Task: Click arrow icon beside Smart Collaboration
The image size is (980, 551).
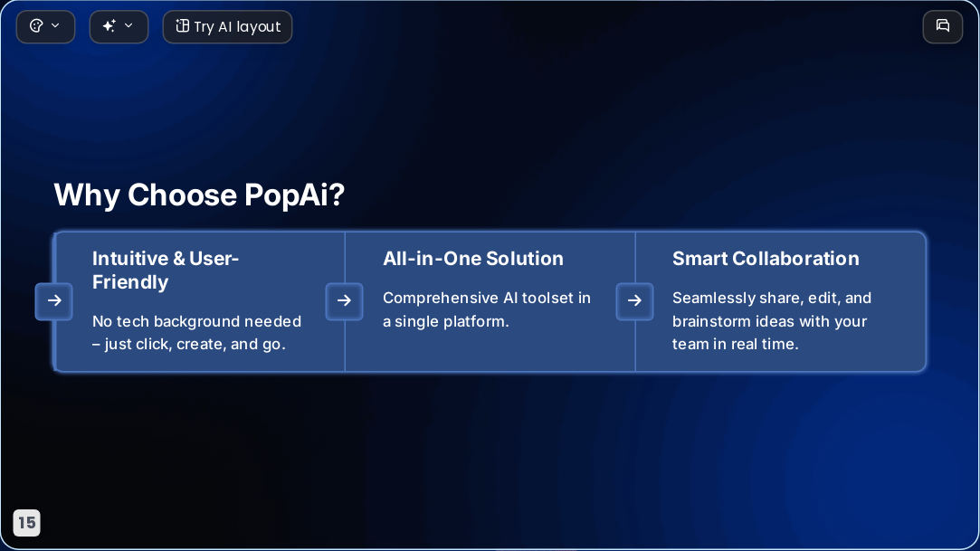Action: [634, 301]
